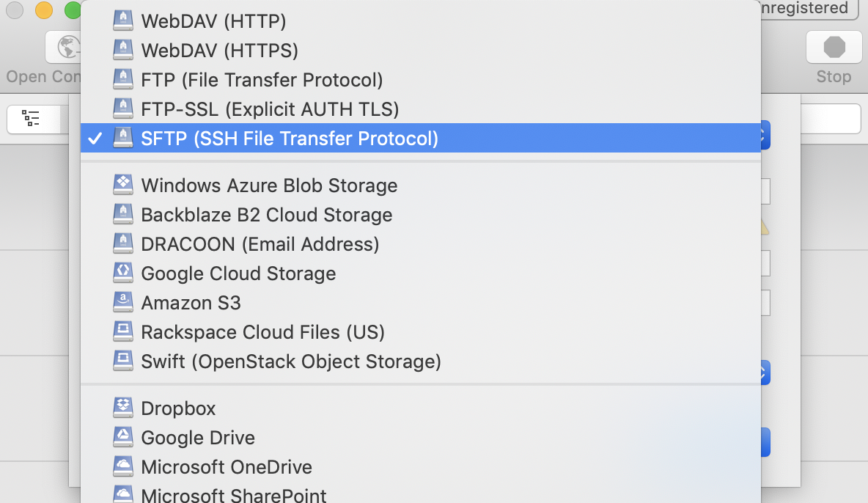Choose WebDAV (HTTPS) protocol
The width and height of the screenshot is (868, 503).
(x=219, y=50)
